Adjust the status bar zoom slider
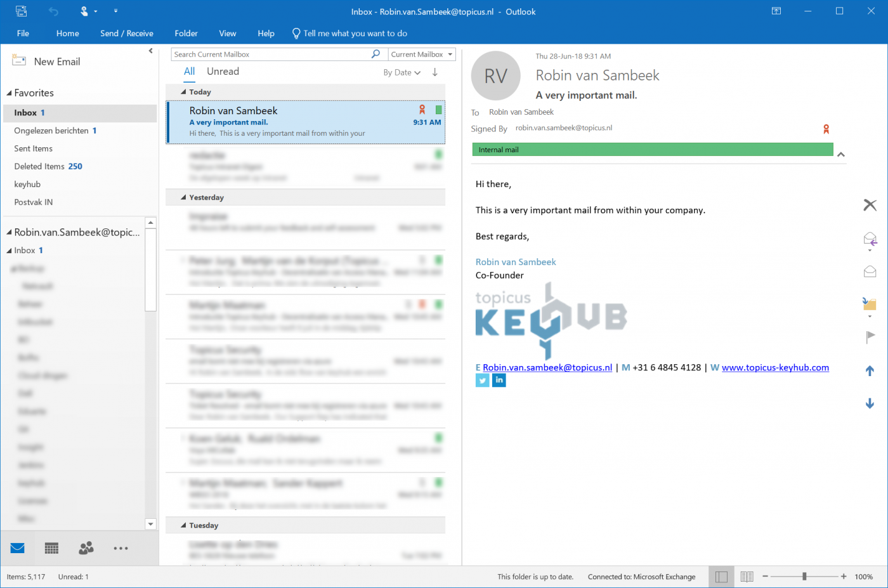888x588 pixels. (804, 577)
